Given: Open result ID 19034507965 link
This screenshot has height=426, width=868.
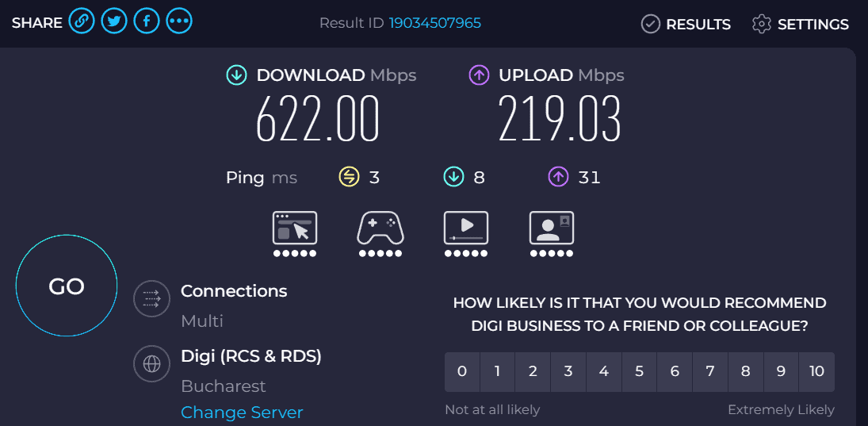Looking at the screenshot, I should point(434,23).
